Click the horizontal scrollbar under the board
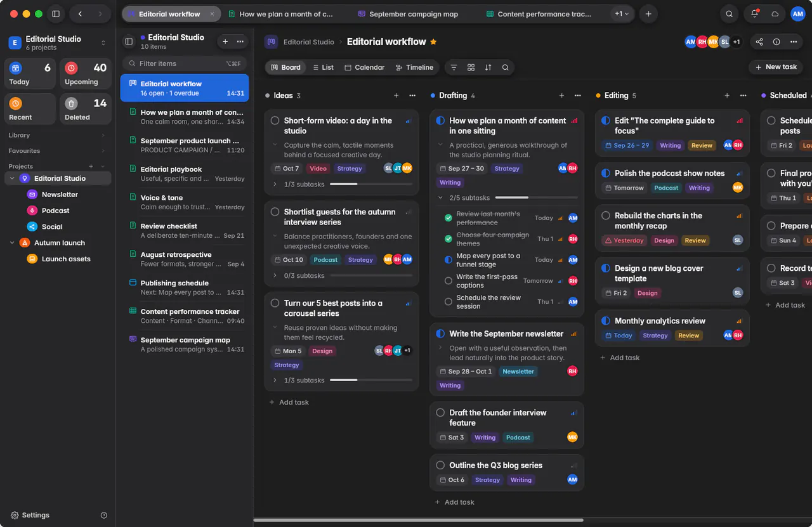 [x=419, y=521]
